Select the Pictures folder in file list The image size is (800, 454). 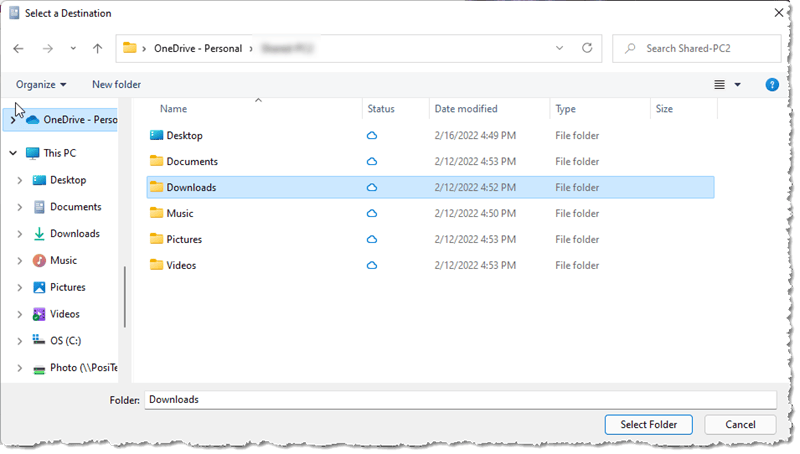tap(184, 239)
